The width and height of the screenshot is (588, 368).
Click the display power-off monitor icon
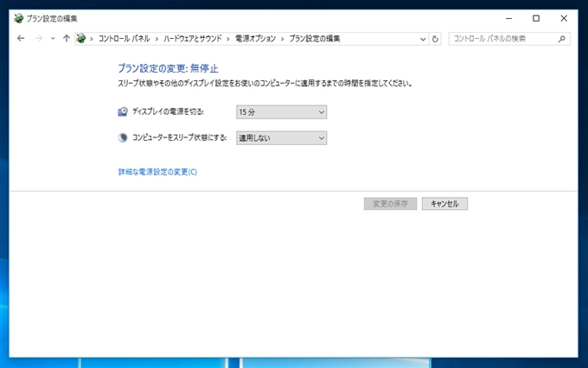coord(123,111)
